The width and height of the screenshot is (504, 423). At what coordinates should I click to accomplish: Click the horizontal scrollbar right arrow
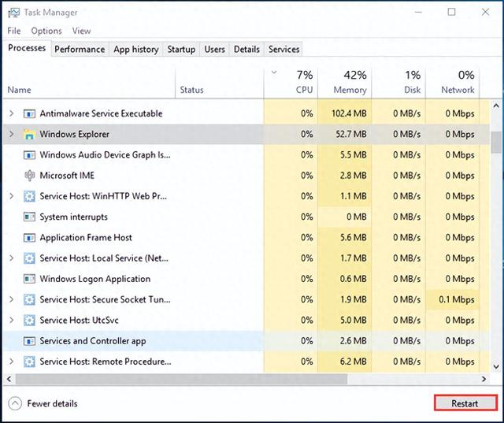pyautogui.click(x=484, y=380)
